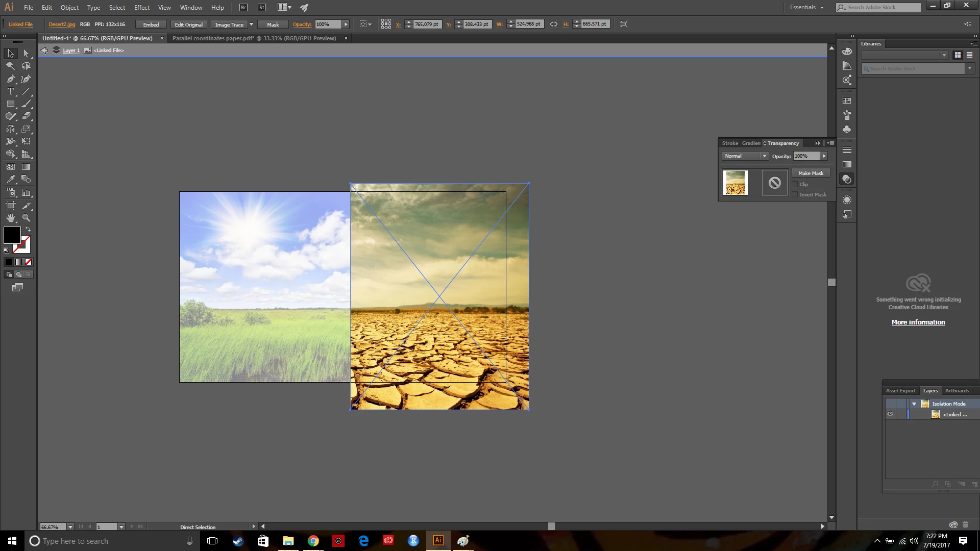980x551 pixels.
Task: Open the More information link
Action: click(918, 322)
